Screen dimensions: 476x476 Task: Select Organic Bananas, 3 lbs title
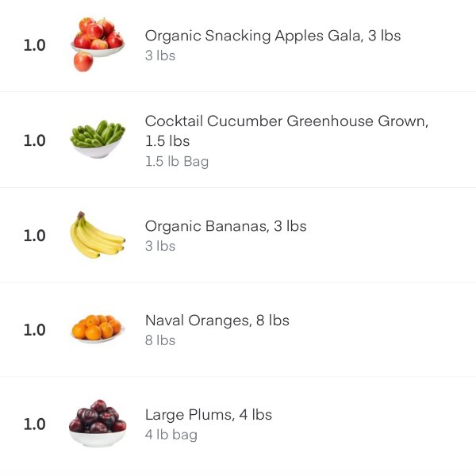pos(225,226)
